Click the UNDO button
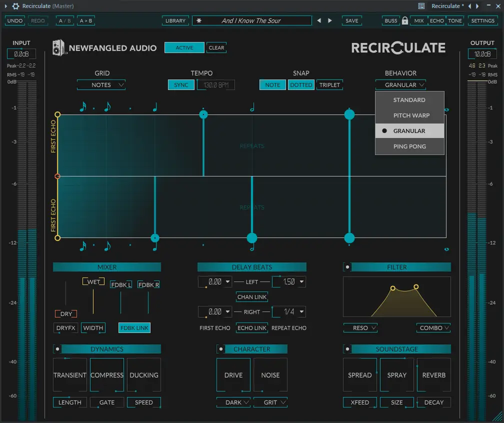The width and height of the screenshot is (504, 423). point(15,20)
